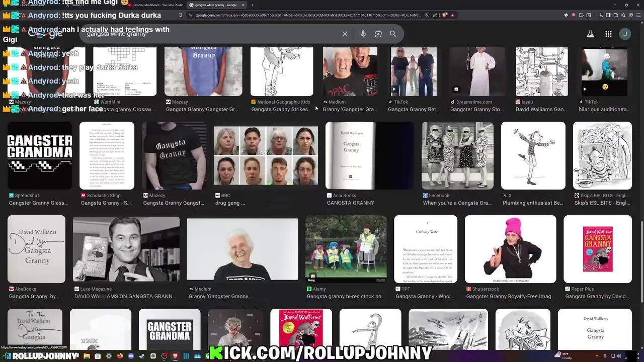Open the Plumbing enthusiast drawing from X
Screen dimensions: 644x362
[x=533, y=155]
